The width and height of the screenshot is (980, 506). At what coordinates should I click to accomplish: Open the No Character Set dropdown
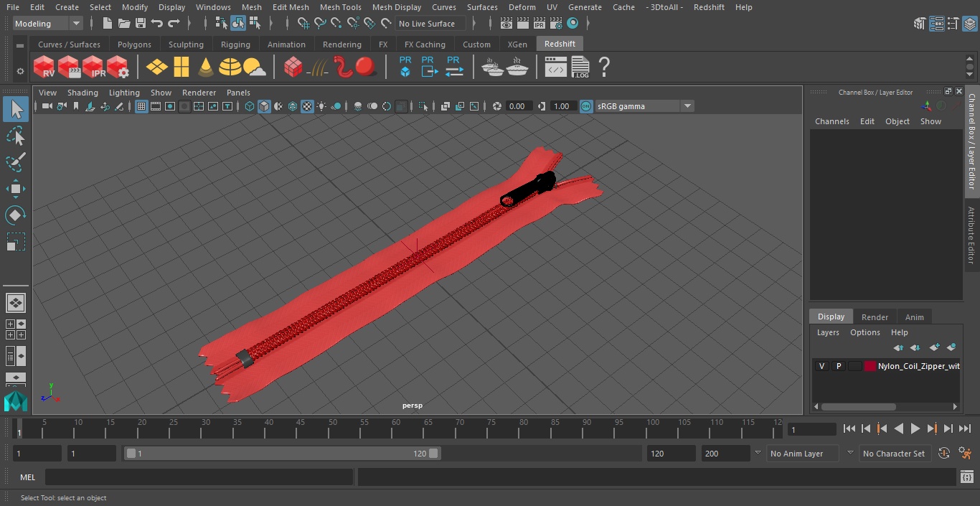pos(895,454)
